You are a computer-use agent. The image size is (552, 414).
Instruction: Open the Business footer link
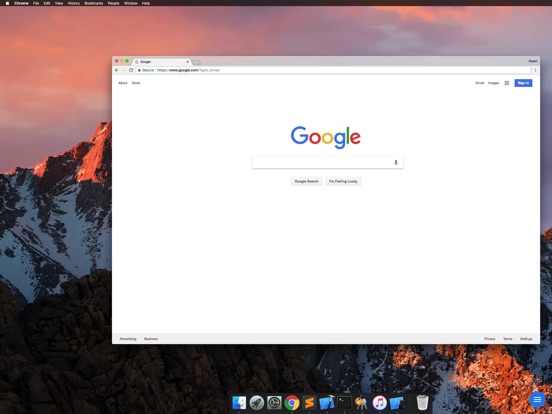(151, 339)
